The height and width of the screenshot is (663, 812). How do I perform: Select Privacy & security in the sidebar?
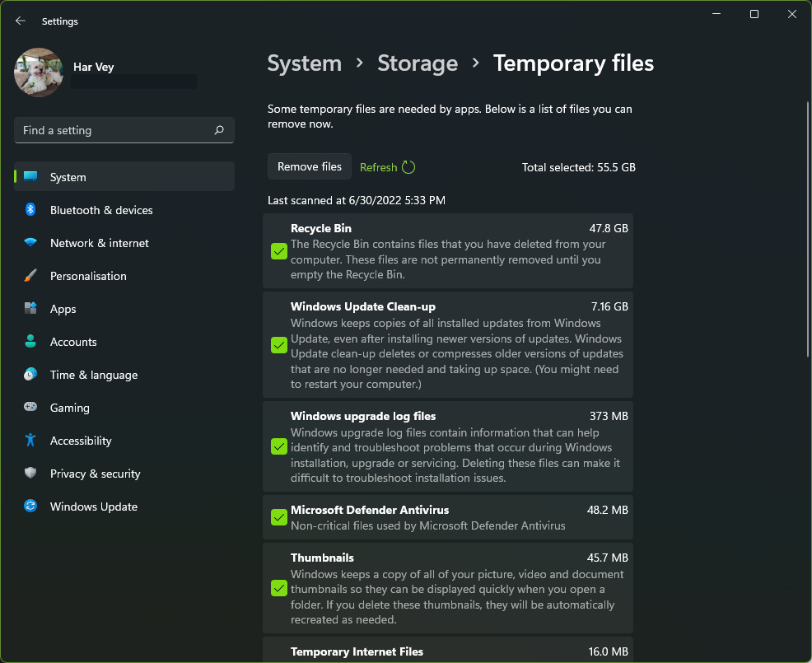[124, 474]
